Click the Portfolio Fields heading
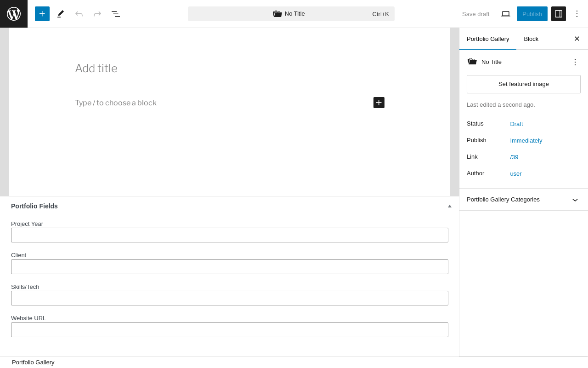Screen dimensions: 588x368 (34, 206)
